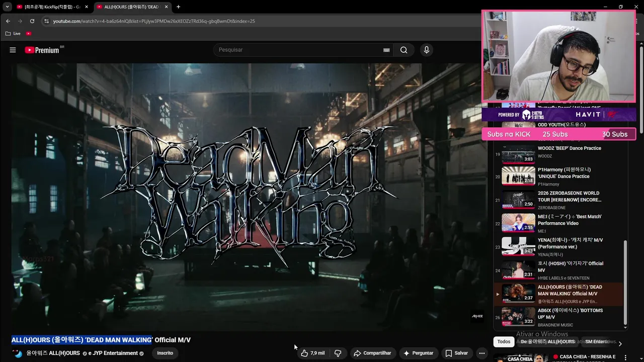
Task: Open a new browser tab
Action: [178, 7]
